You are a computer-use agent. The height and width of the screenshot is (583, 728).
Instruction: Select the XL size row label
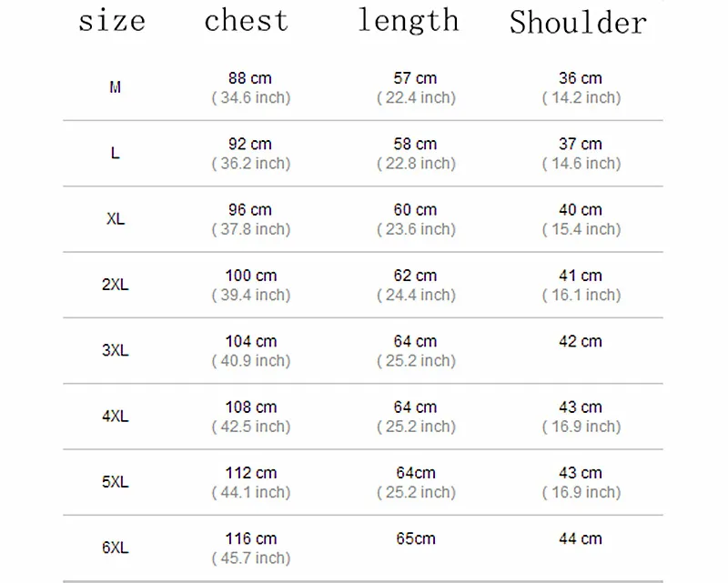115,219
